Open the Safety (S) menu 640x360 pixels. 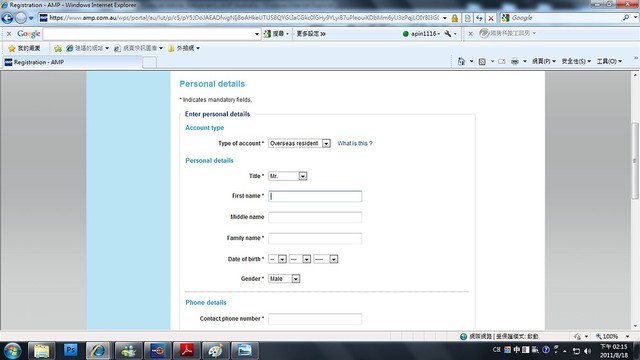(x=576, y=61)
